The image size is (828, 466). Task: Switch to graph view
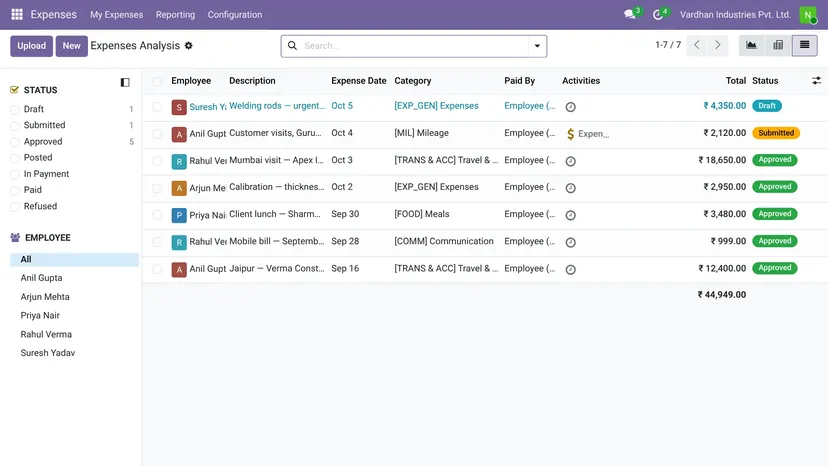coord(751,45)
